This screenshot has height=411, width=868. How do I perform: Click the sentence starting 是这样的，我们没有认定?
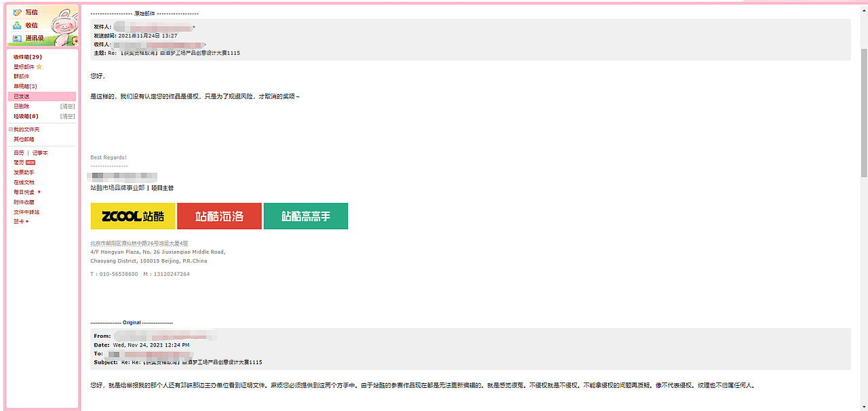coord(195,96)
